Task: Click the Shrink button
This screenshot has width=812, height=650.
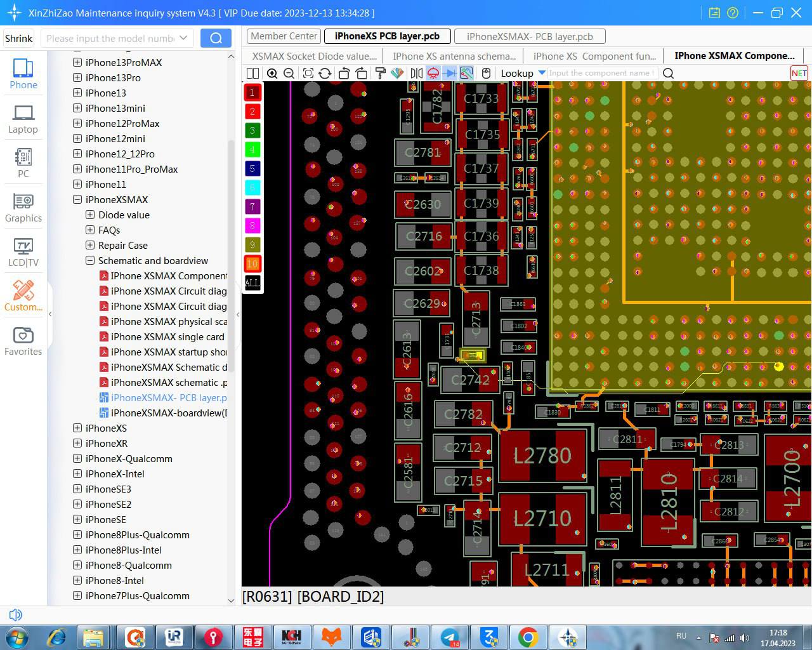Action: [18, 38]
